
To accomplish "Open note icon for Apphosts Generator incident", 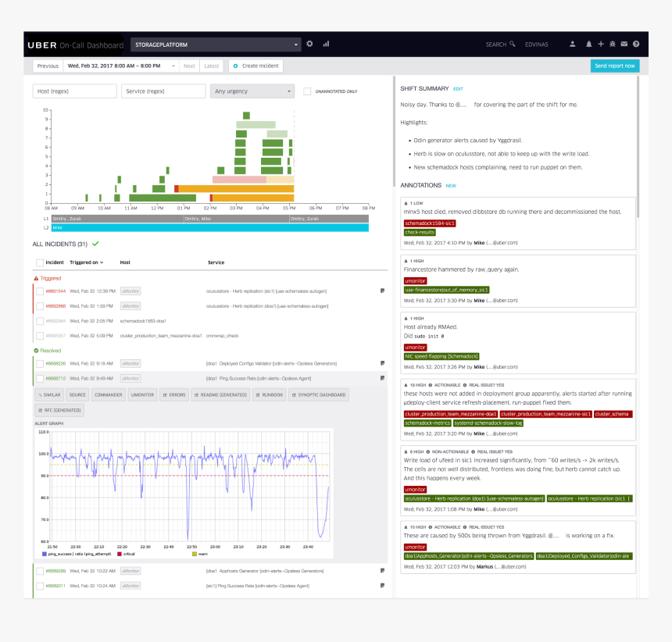I will tap(382, 570).
